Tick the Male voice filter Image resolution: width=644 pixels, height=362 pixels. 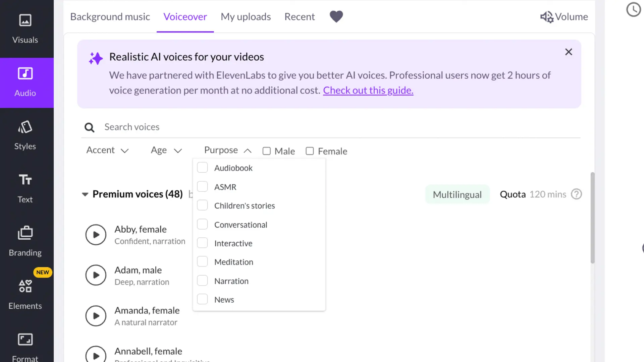tap(267, 151)
